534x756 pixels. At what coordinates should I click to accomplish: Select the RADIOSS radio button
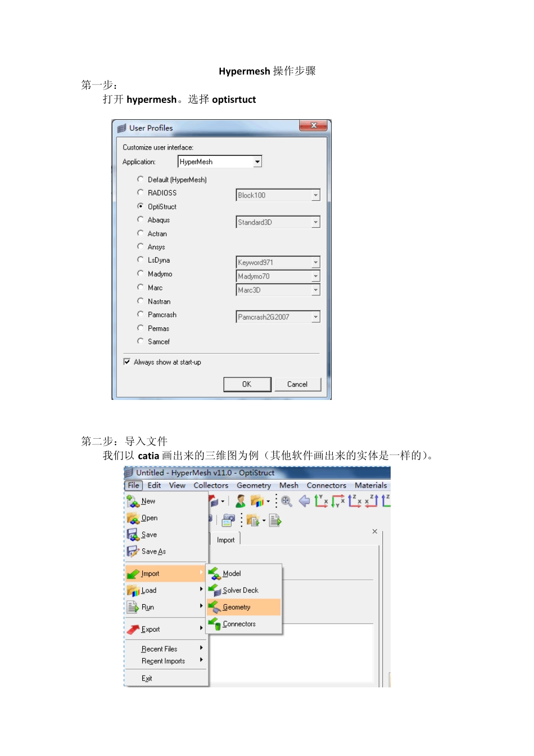141,192
